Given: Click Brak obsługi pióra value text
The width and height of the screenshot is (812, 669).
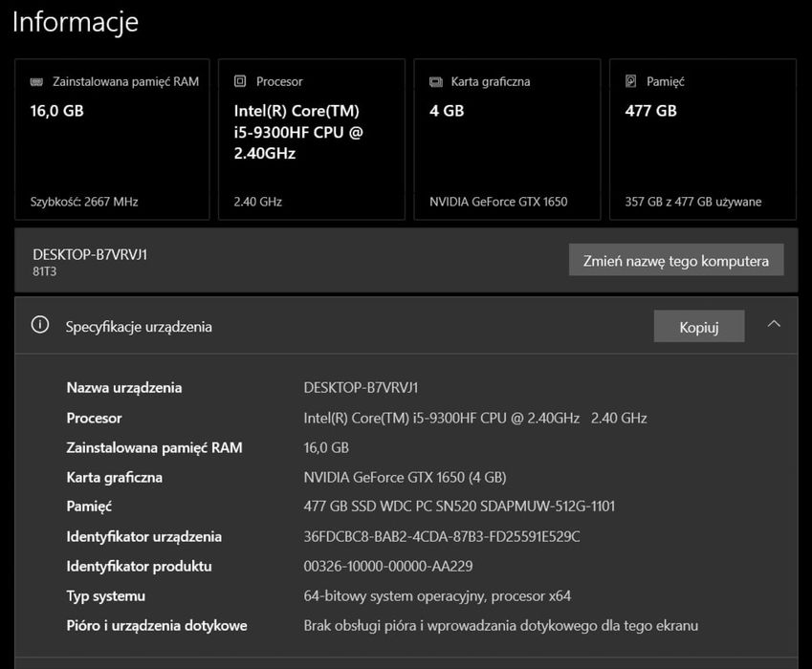Looking at the screenshot, I should pyautogui.click(x=501, y=626).
